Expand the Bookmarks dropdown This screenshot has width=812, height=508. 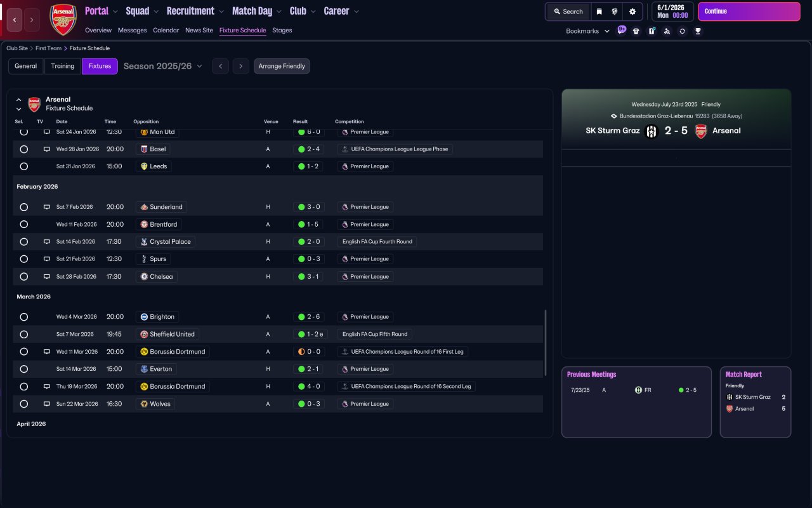(x=587, y=31)
